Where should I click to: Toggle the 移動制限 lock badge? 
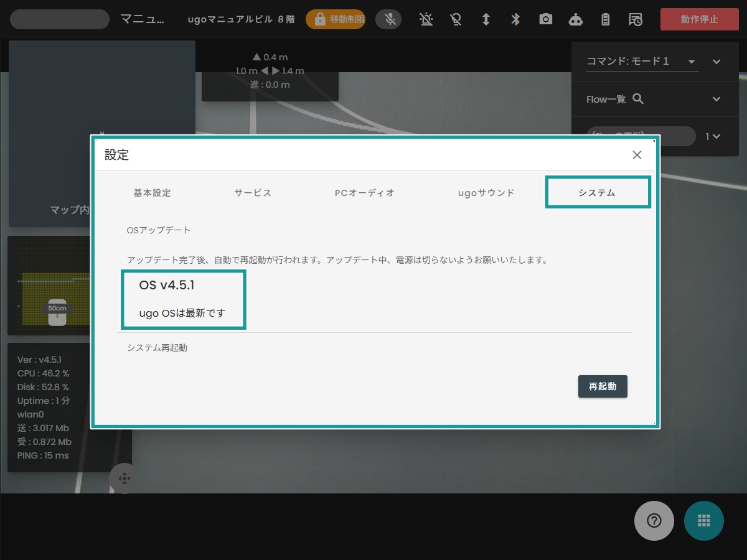click(x=336, y=19)
